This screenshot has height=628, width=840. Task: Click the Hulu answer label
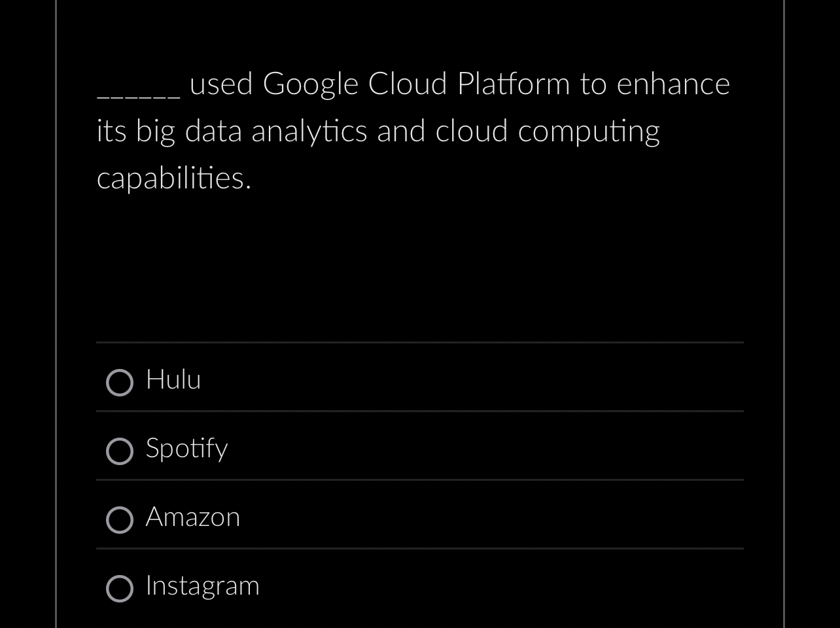point(173,380)
